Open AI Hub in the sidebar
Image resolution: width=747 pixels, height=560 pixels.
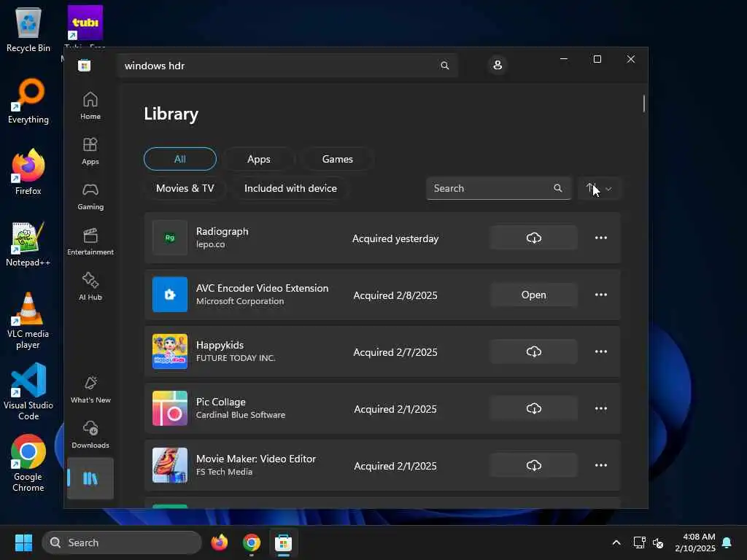pos(90,287)
